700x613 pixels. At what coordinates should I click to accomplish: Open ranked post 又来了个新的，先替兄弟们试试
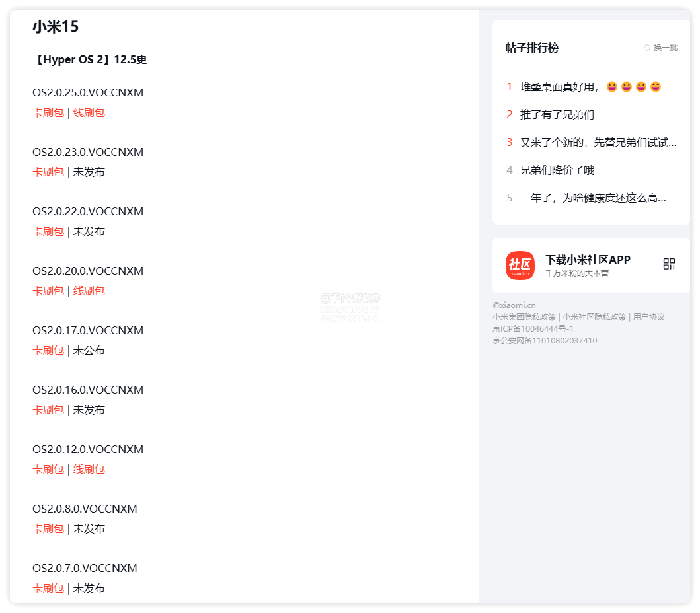(598, 142)
